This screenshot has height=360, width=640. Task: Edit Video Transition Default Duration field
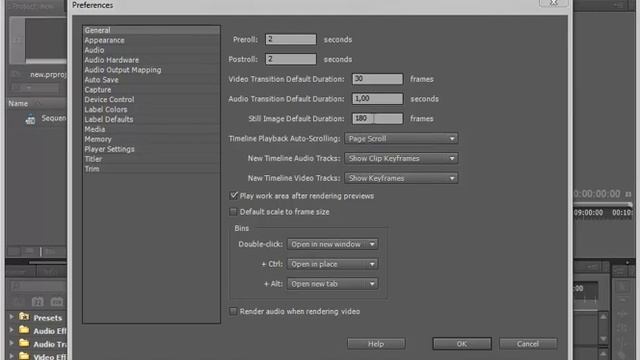coord(378,79)
